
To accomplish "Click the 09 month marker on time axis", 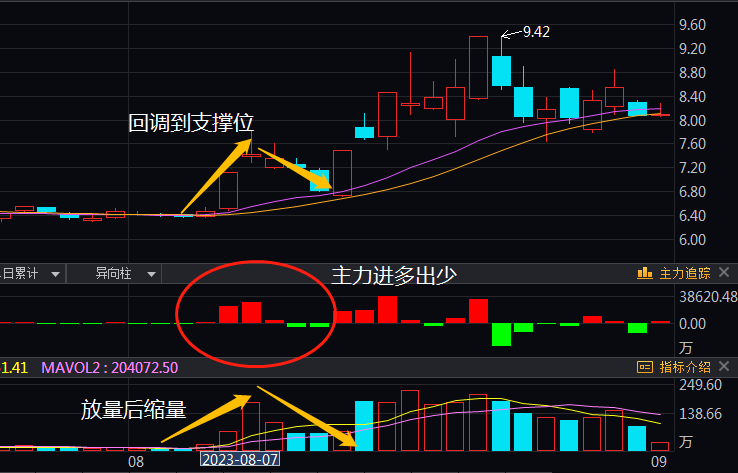I will click(659, 462).
